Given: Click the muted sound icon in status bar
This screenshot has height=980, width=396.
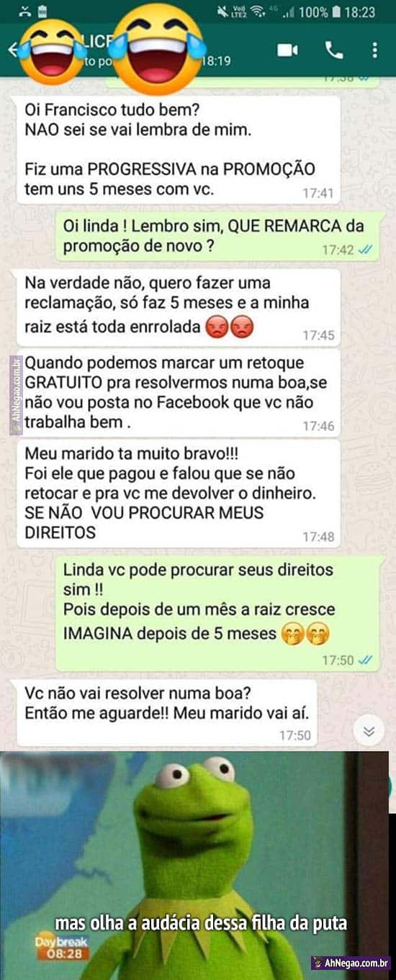Looking at the screenshot, I should coord(219,12).
